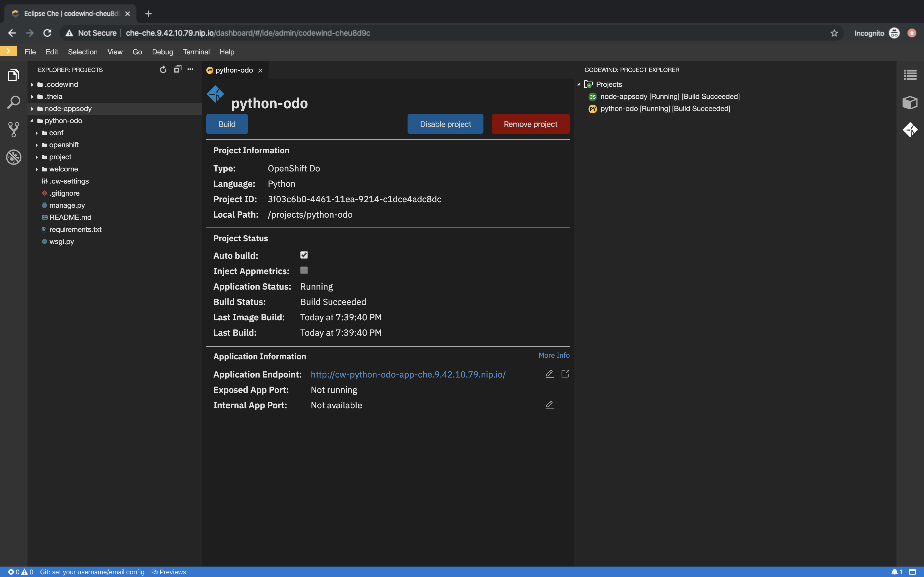Click the Disable project button
Screen dimensions: 924x577
coord(445,124)
